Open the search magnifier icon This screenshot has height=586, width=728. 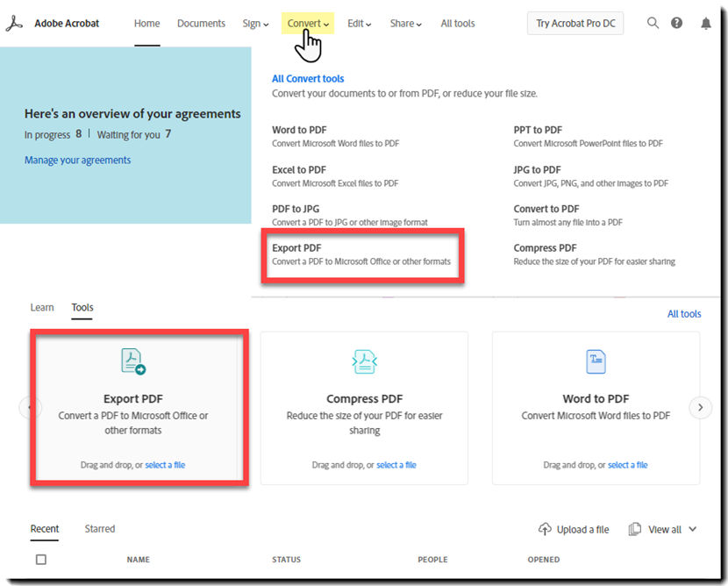(653, 23)
